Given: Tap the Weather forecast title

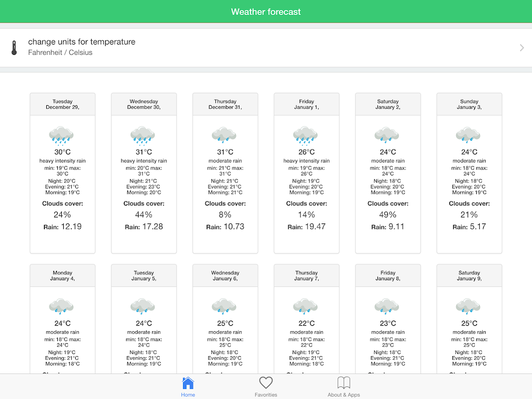Looking at the screenshot, I should 266,12.
